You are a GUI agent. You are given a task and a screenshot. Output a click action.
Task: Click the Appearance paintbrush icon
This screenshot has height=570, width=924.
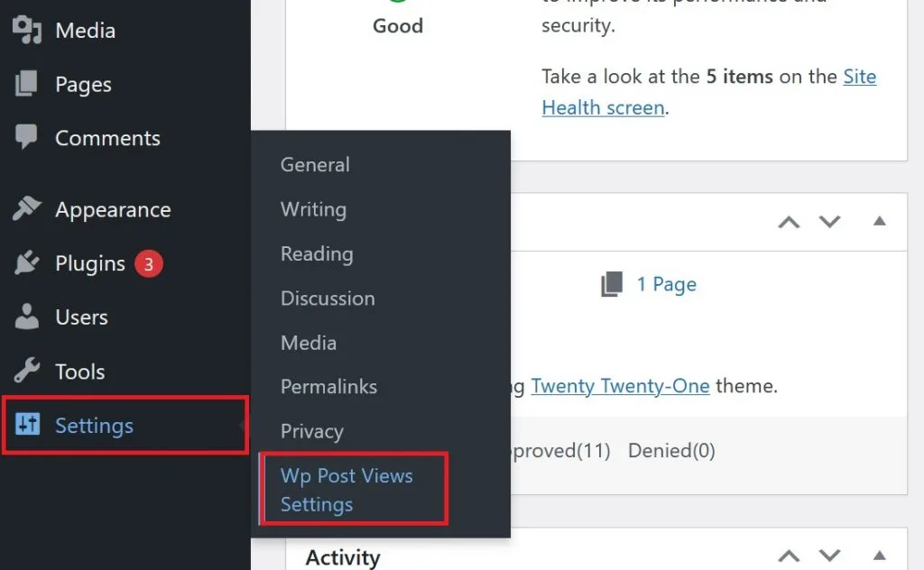point(26,208)
